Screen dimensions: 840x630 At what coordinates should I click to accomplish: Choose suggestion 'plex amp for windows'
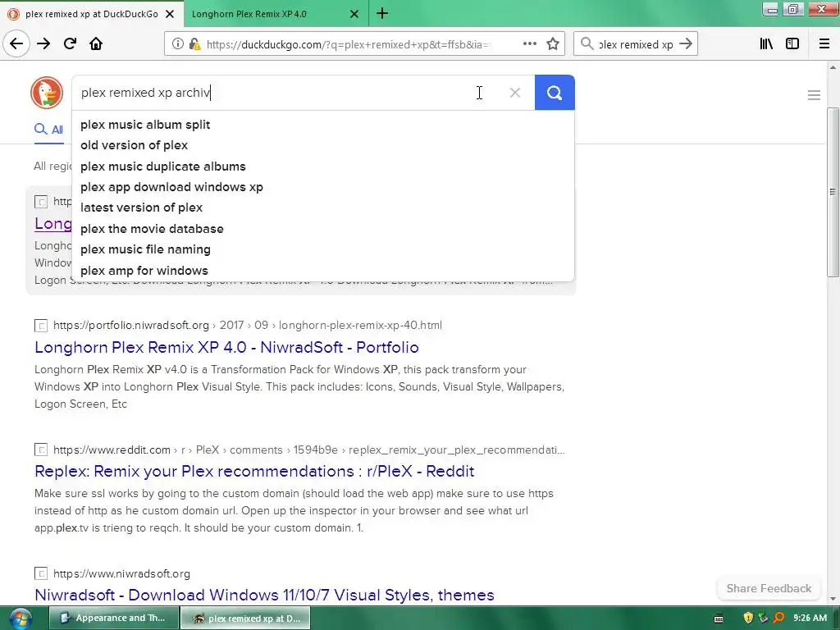[323, 271]
